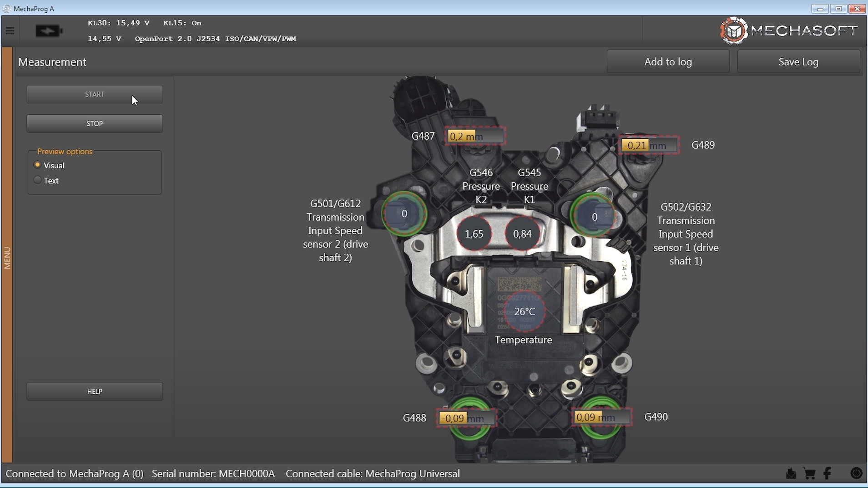Click OpenPort 2.0 J2534 interface text
Image resolution: width=868 pixels, height=488 pixels.
[216, 39]
